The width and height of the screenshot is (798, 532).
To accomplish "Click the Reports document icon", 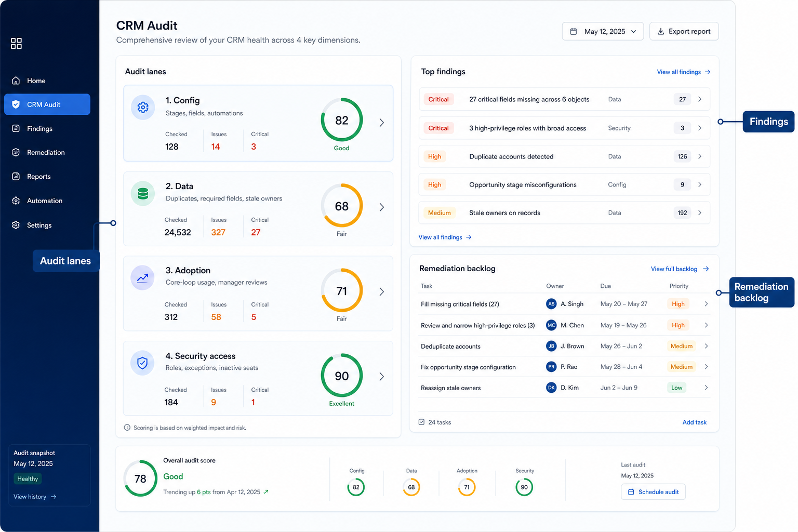I will click(x=16, y=177).
